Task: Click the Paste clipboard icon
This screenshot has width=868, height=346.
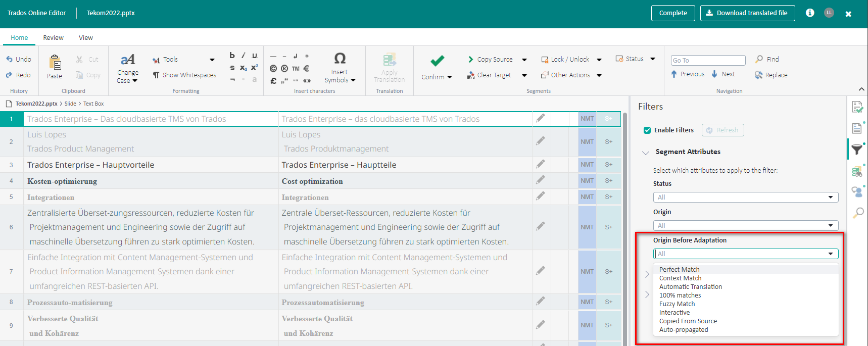Action: click(x=55, y=63)
